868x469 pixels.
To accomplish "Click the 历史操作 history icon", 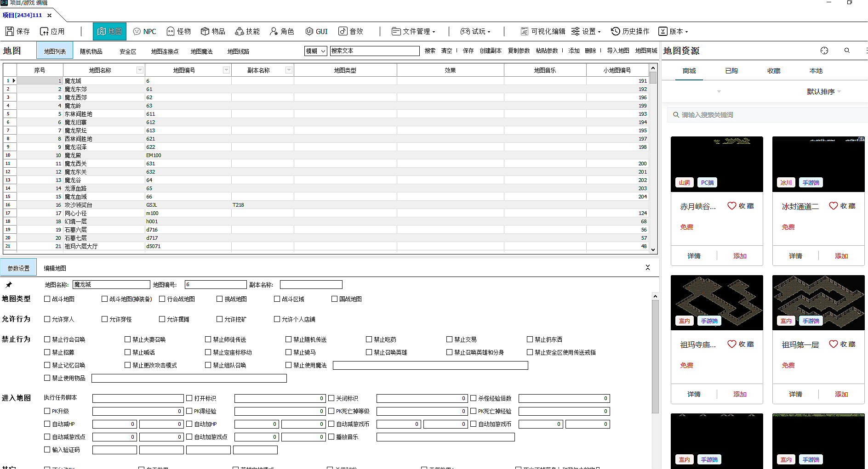I will (616, 31).
